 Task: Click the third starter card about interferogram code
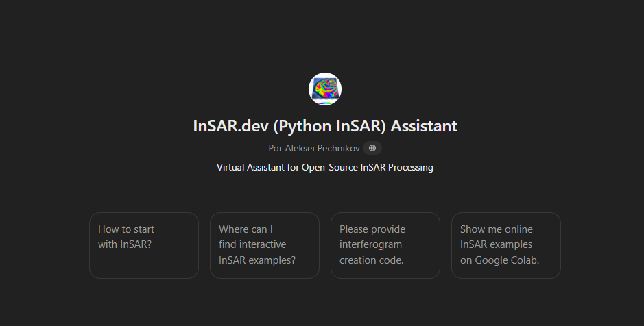tap(385, 245)
